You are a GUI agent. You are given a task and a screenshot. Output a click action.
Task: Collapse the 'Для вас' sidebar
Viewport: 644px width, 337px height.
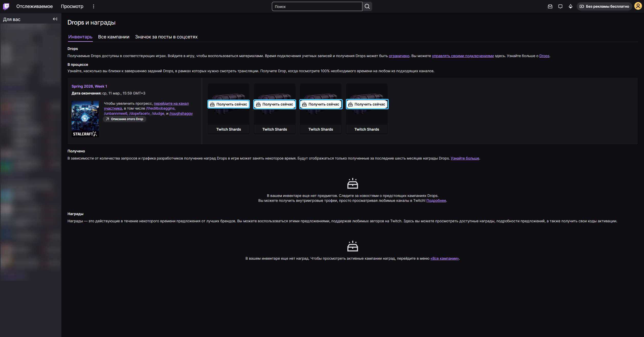click(x=55, y=19)
